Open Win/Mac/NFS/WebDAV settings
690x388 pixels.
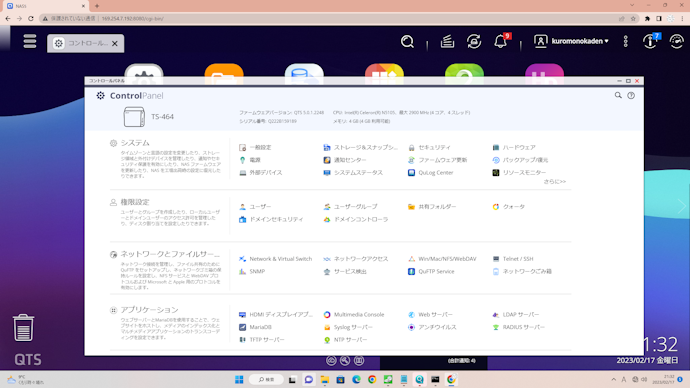click(442, 259)
